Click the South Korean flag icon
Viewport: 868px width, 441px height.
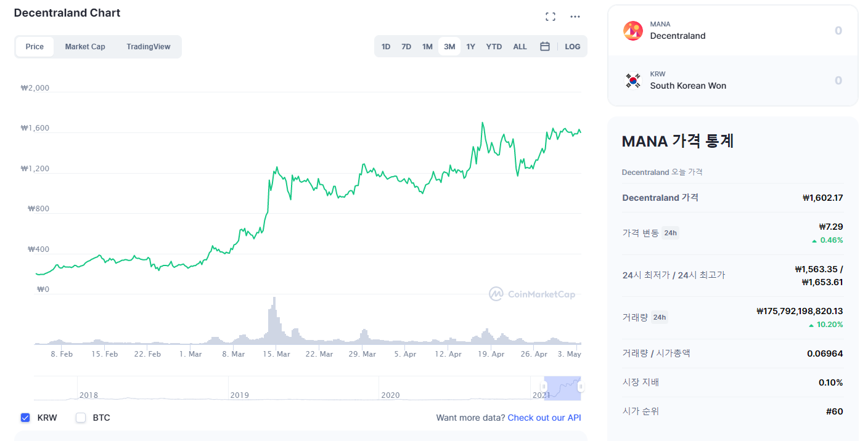(x=633, y=81)
